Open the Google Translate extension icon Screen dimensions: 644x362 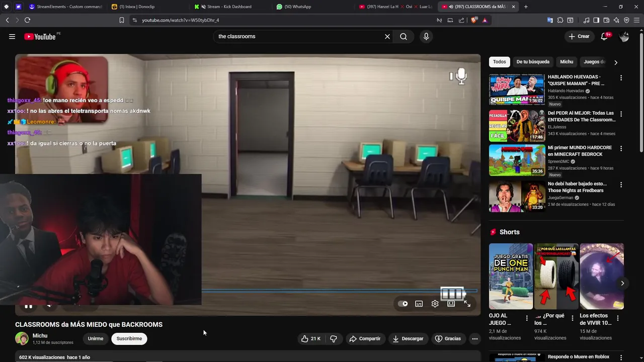point(550,20)
